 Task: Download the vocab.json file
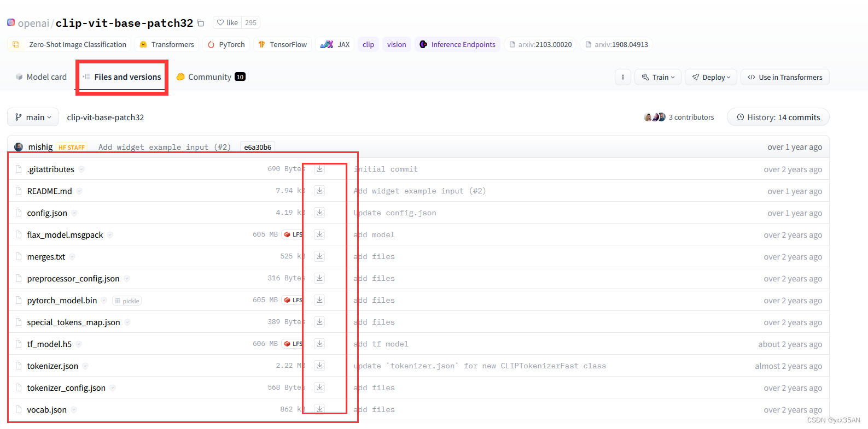pos(319,409)
